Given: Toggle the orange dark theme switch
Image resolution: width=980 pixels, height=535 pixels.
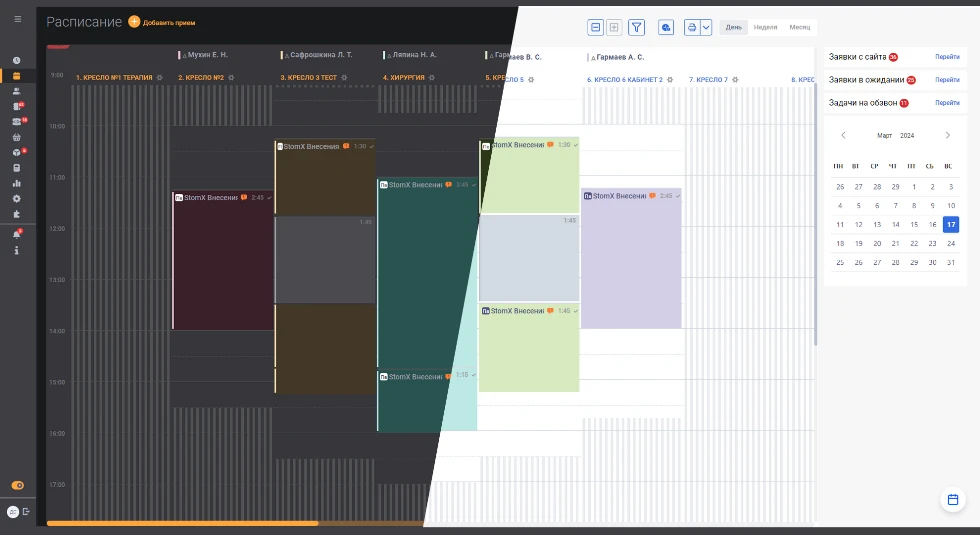Looking at the screenshot, I should coord(17,485).
